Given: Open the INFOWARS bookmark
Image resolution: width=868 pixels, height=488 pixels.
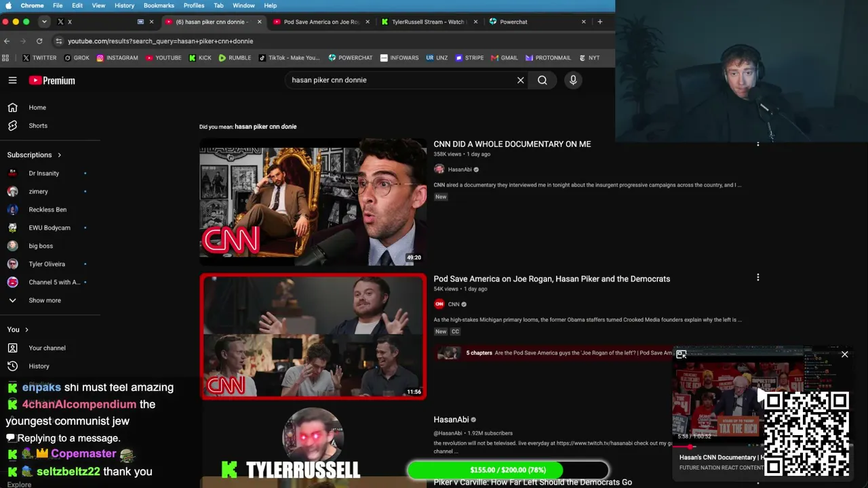Looking at the screenshot, I should point(399,58).
